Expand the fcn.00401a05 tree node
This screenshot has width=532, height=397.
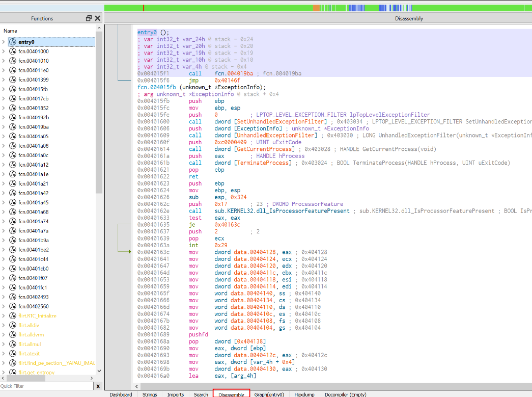4,137
